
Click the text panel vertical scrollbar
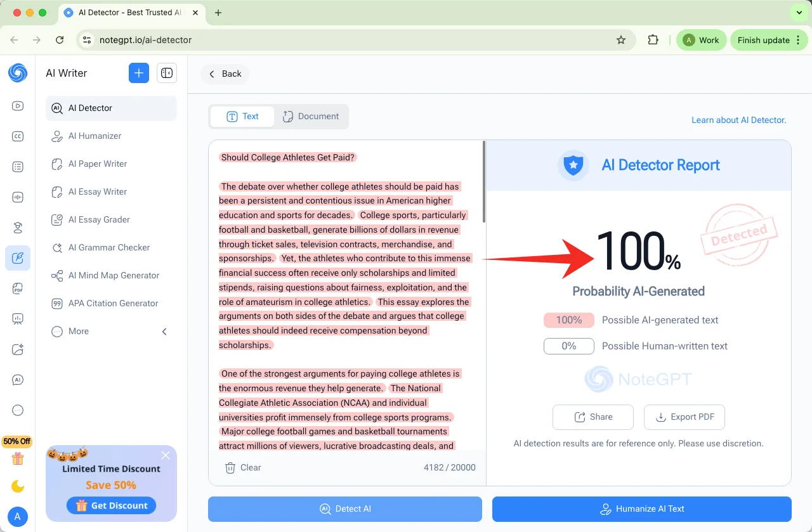[x=484, y=184]
